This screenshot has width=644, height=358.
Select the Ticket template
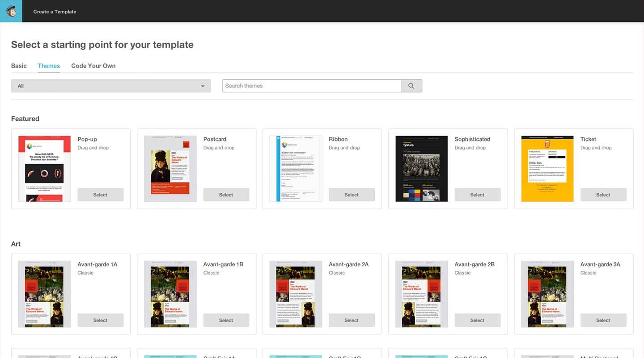point(603,195)
